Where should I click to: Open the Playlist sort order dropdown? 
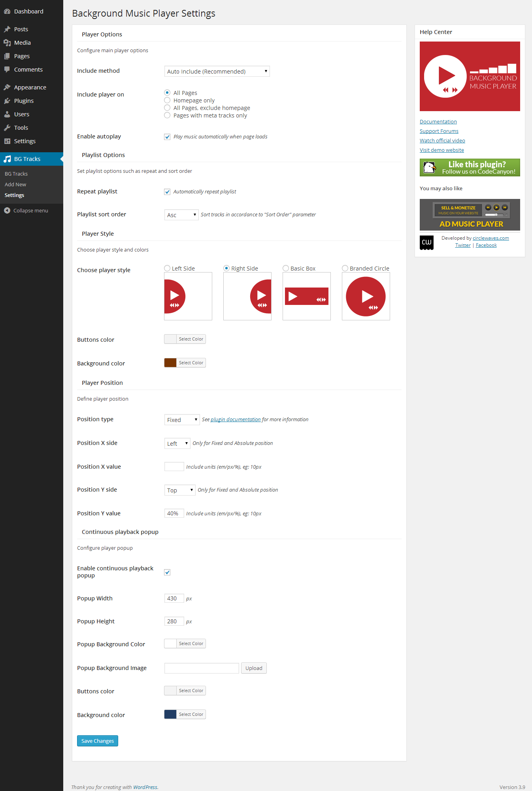[181, 215]
